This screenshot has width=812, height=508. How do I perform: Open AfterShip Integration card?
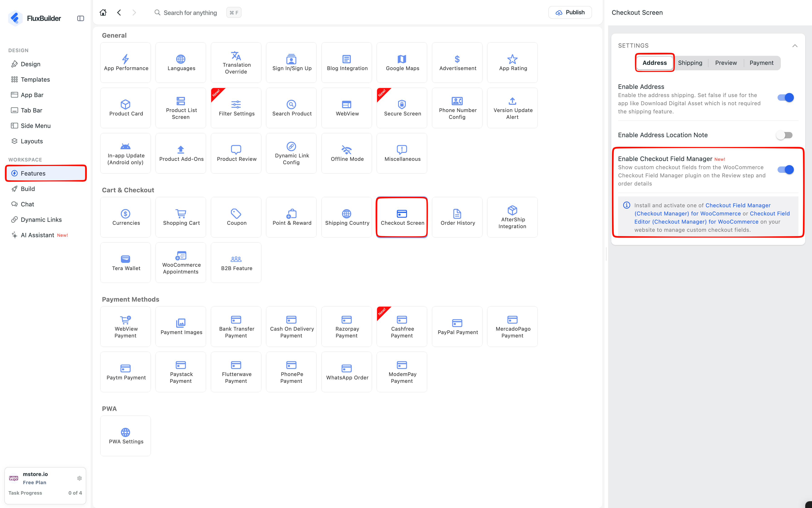pos(512,217)
